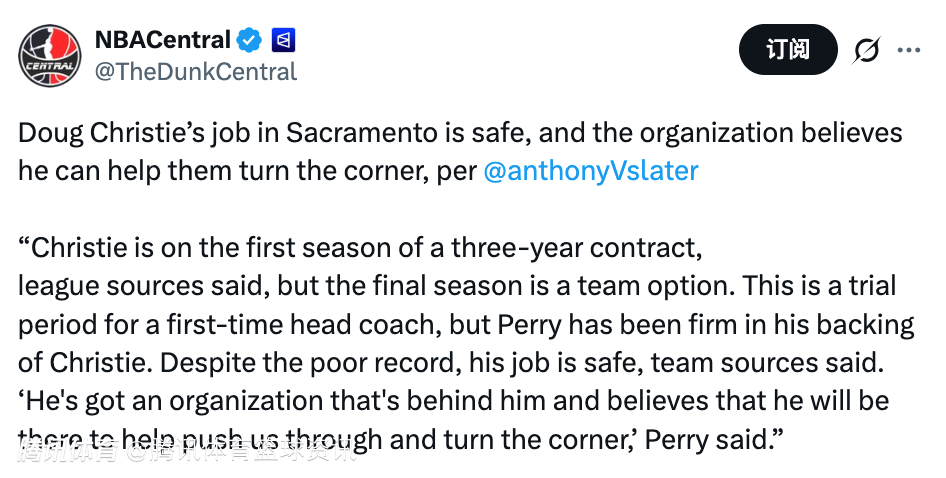The width and height of the screenshot is (946, 478).
Task: Click the blue verified checkmark badge
Action: pos(249,41)
